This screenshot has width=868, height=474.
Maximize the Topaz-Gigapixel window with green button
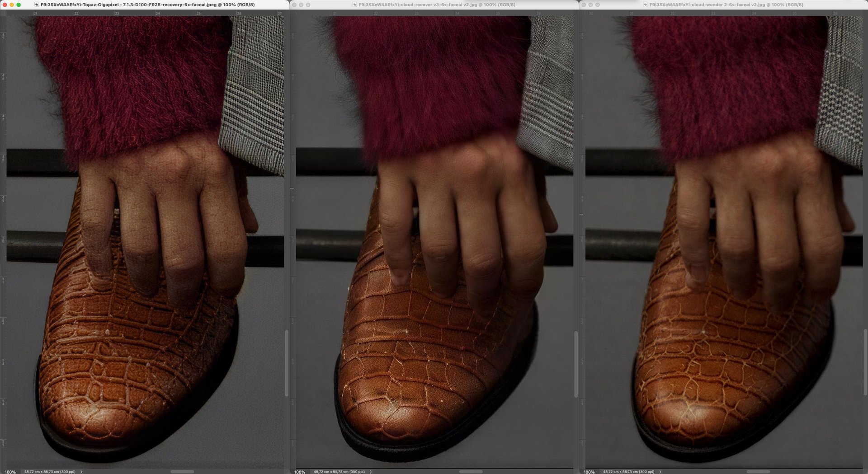(19, 5)
